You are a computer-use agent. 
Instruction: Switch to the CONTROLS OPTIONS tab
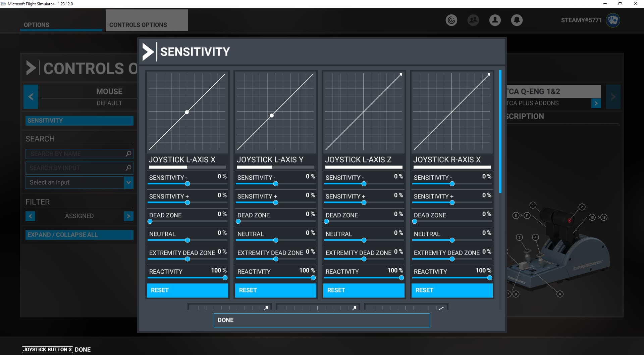coord(147,20)
